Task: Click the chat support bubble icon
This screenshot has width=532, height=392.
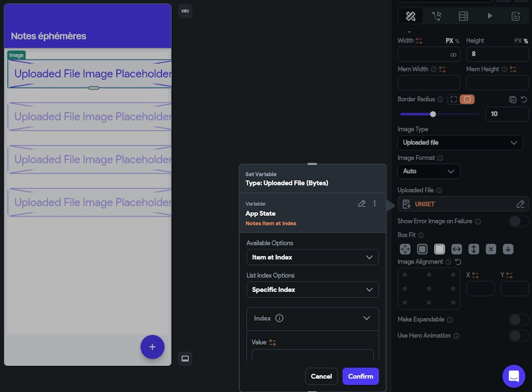Action: (513, 376)
